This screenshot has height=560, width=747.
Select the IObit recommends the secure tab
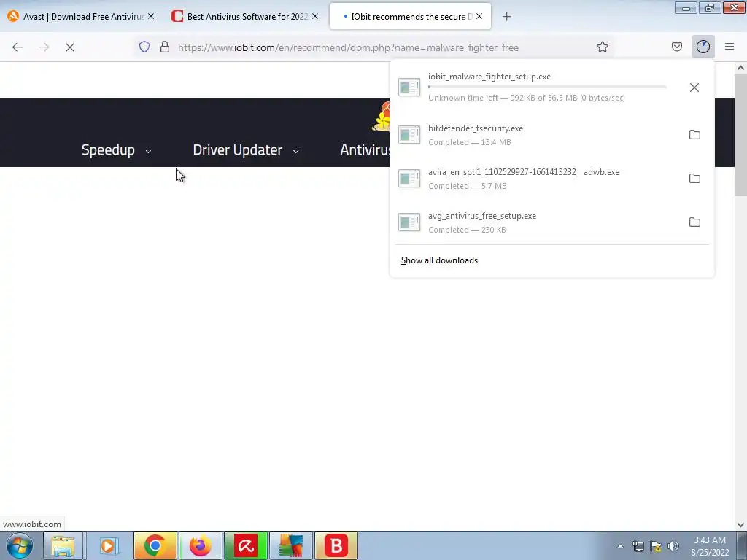[410, 16]
